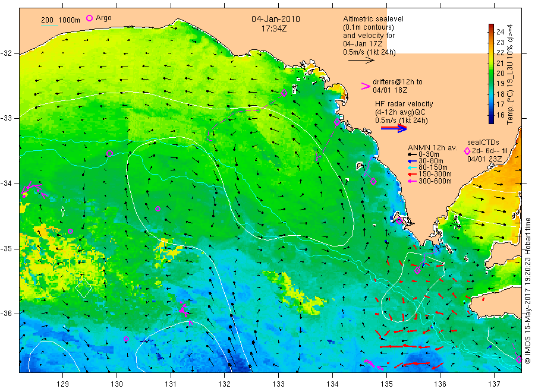Click small white diamond near 129°E, 34.4°S
The width and height of the screenshot is (535, 392).
(63, 211)
